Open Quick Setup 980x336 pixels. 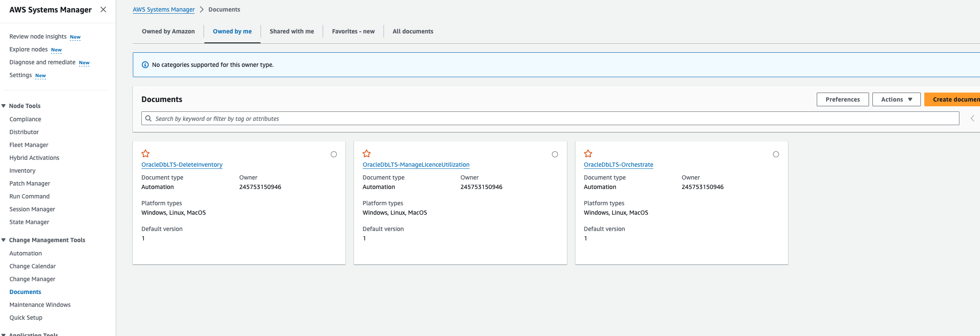(26, 318)
